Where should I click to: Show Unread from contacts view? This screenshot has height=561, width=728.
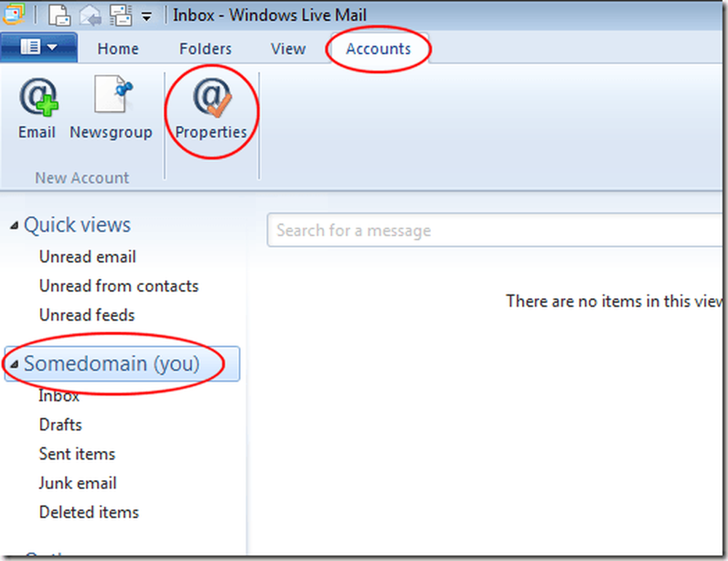coord(119,286)
